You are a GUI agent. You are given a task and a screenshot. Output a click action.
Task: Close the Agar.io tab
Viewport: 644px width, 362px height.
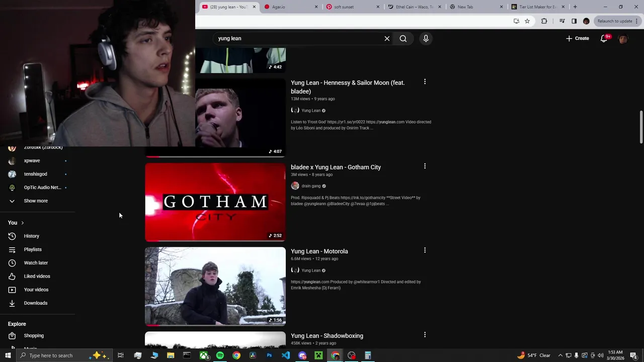(x=316, y=7)
